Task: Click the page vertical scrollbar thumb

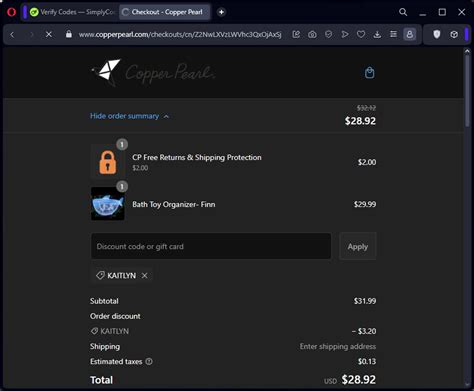Action: click(467, 91)
